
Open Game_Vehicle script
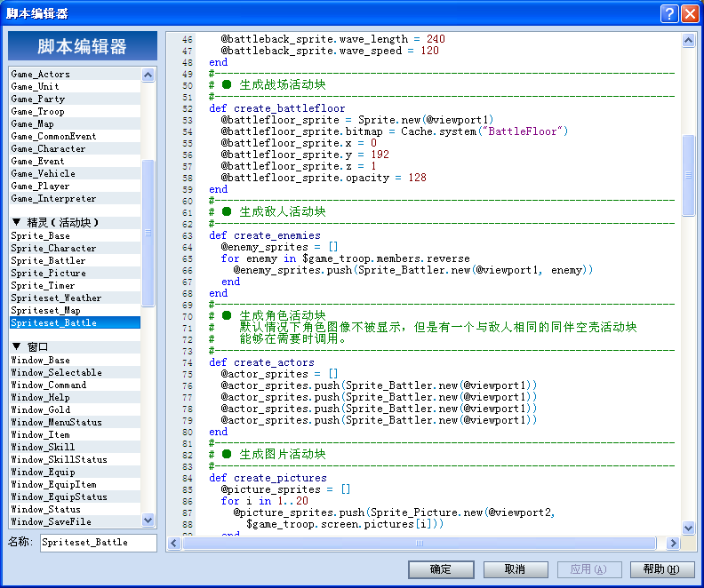pos(75,173)
